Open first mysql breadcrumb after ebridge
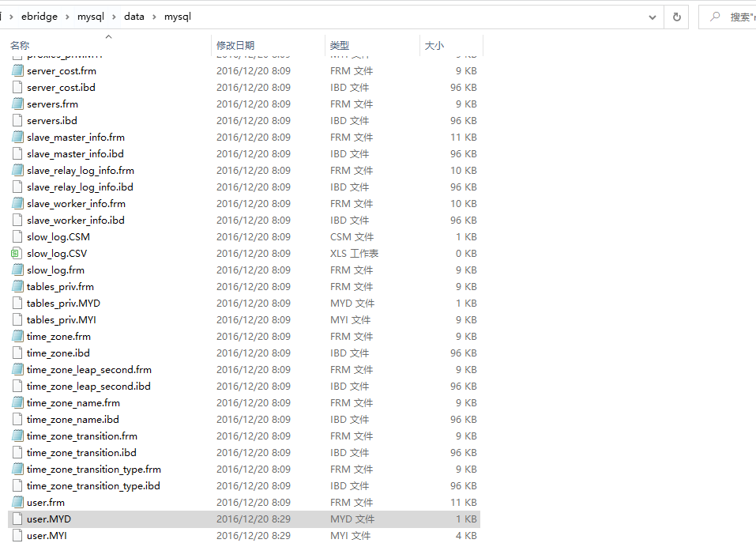Screen dimensions: 756x547 point(91,17)
